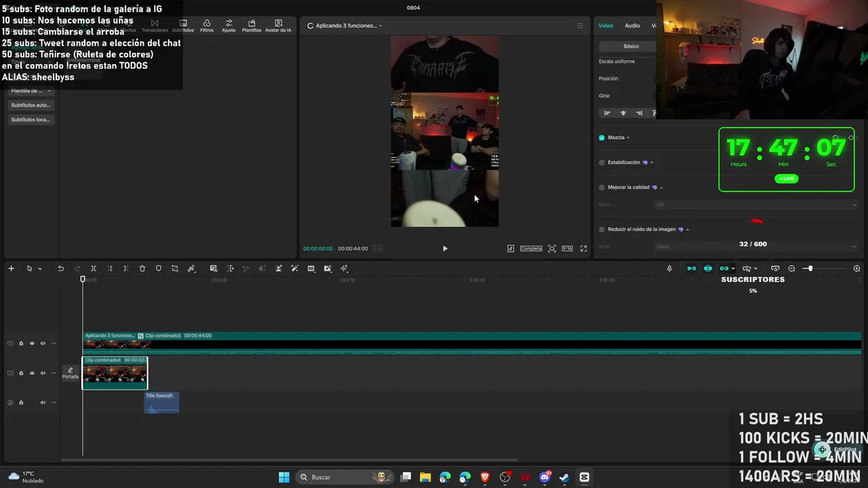The image size is (868, 488).
Task: Click the 9:16 ratio icon under preview
Action: pos(567,249)
